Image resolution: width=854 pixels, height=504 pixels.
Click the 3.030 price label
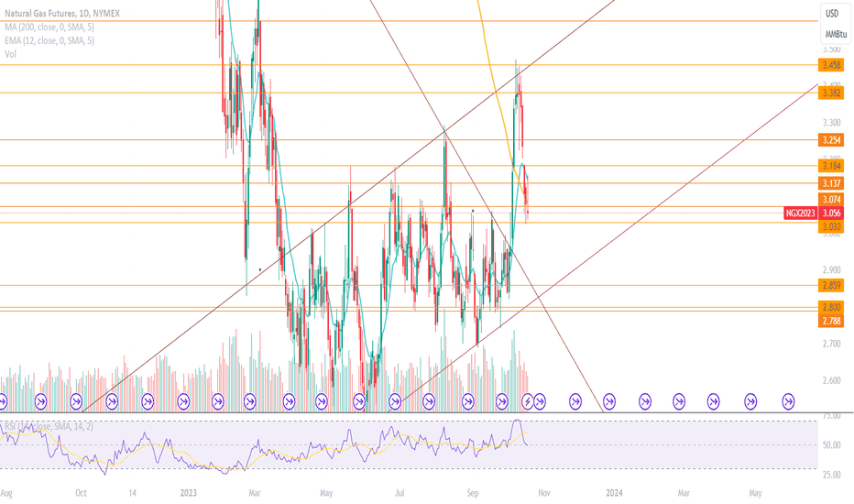pos(831,226)
